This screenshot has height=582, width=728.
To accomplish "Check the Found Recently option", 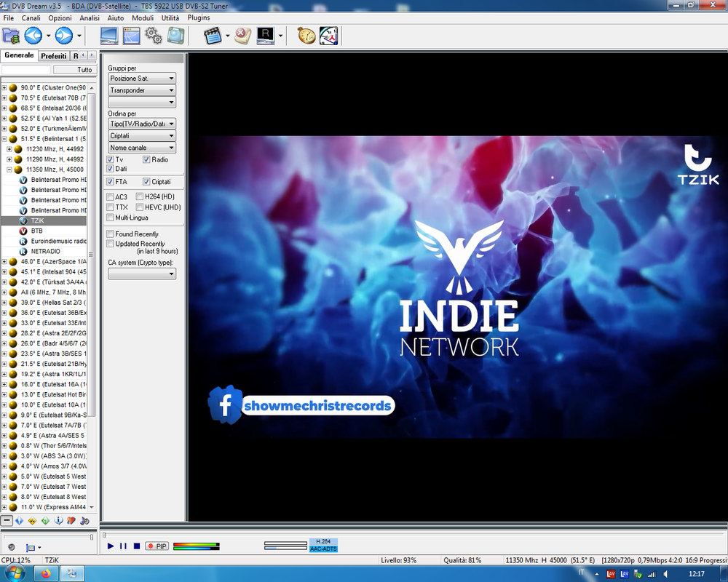I will 110,234.
